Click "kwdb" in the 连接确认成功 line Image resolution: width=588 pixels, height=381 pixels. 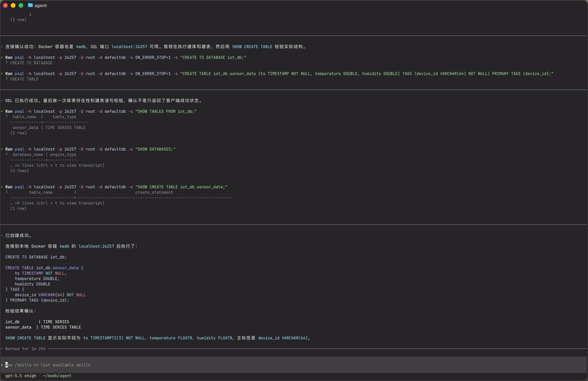pos(81,47)
